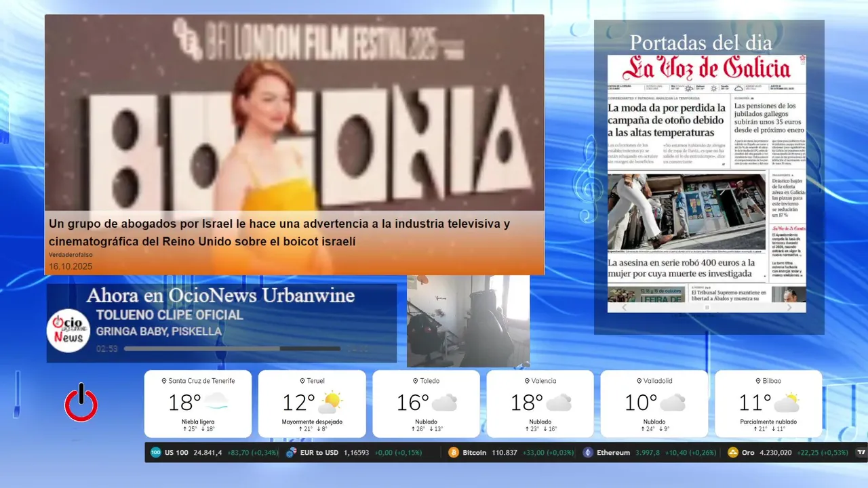Viewport: 868px width, 488px height.
Task: Click the cloud icon in Valladolid card
Action: click(x=673, y=403)
